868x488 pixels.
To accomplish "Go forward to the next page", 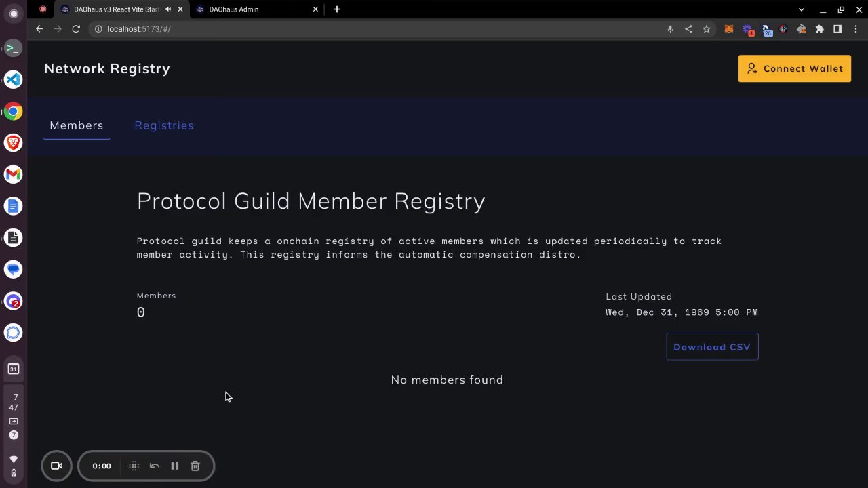I will (x=58, y=29).
